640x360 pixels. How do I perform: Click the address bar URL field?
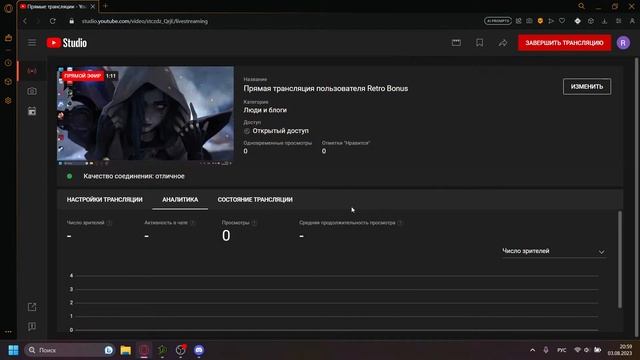click(x=144, y=21)
